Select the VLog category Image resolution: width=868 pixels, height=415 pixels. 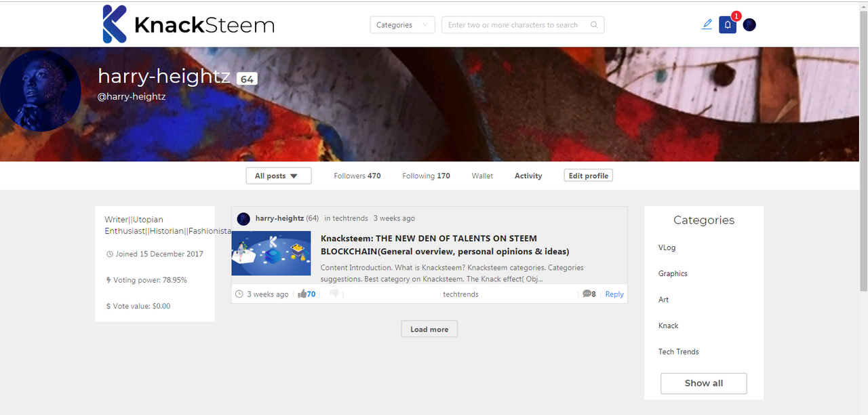667,248
